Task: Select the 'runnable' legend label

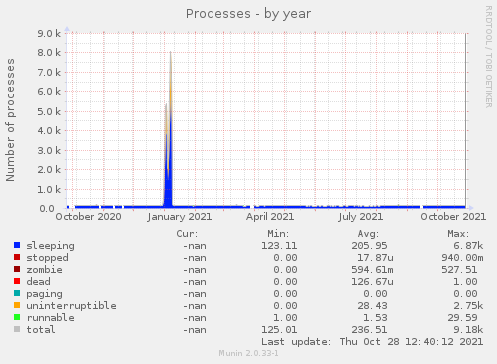Action: (50, 318)
